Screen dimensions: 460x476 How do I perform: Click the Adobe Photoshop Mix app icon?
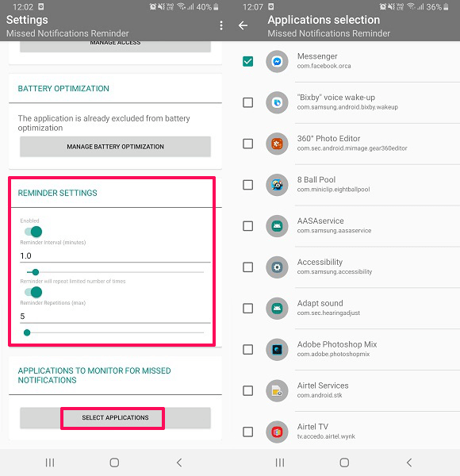coord(277,350)
